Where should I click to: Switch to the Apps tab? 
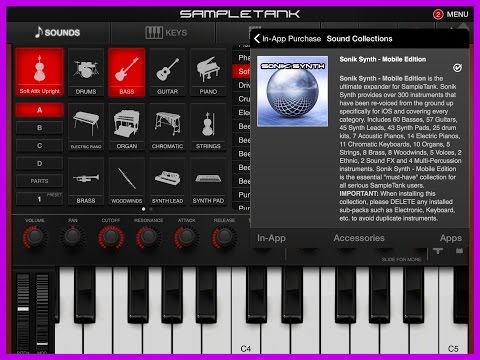point(451,238)
